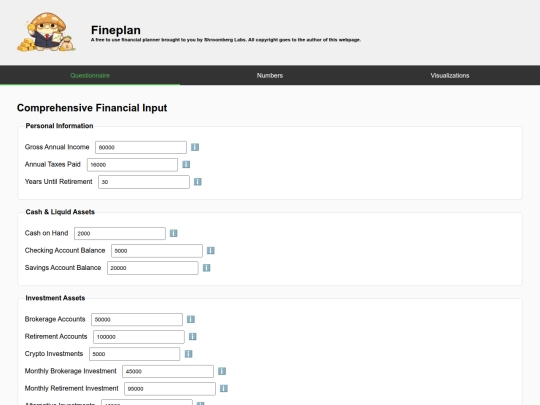The height and width of the screenshot is (405, 540).
Task: Click info icon beside Cash on Hand
Action: [174, 233]
